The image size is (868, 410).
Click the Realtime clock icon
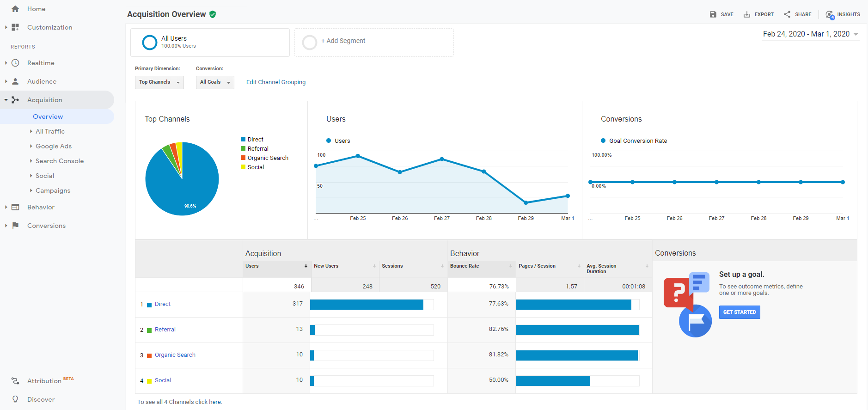(15, 63)
